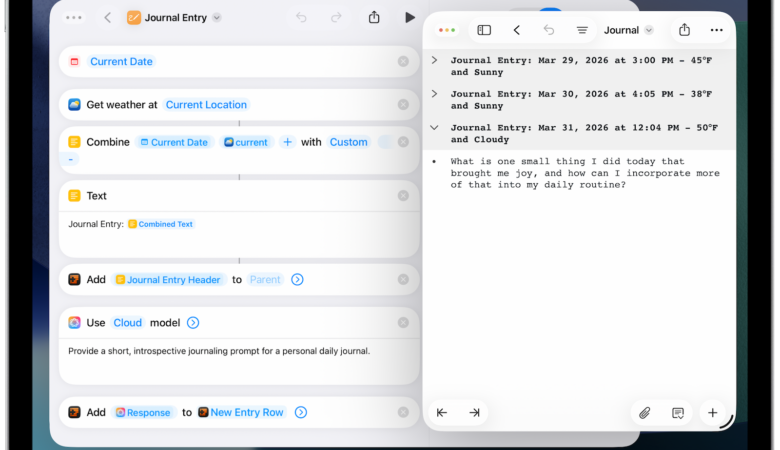Click the note comment icon at bottom right
The width and height of the screenshot is (780, 450).
[x=678, y=412]
